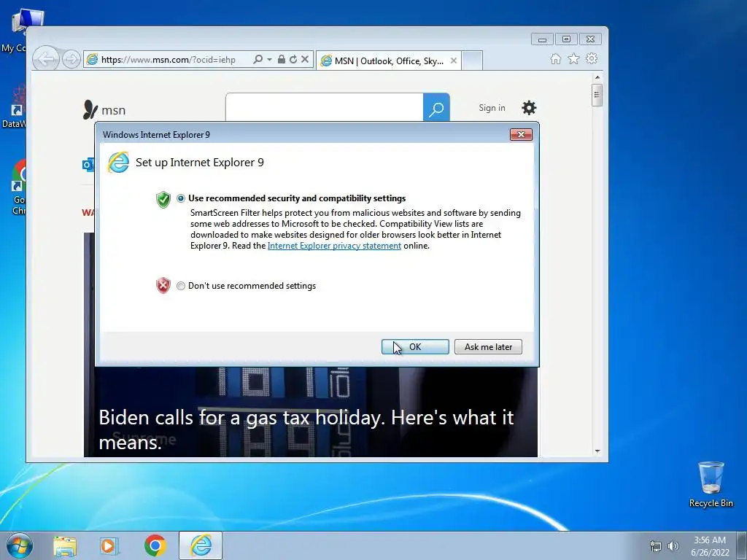Click the Sign in link on MSN
Image resolution: width=747 pixels, height=560 pixels.
point(492,108)
